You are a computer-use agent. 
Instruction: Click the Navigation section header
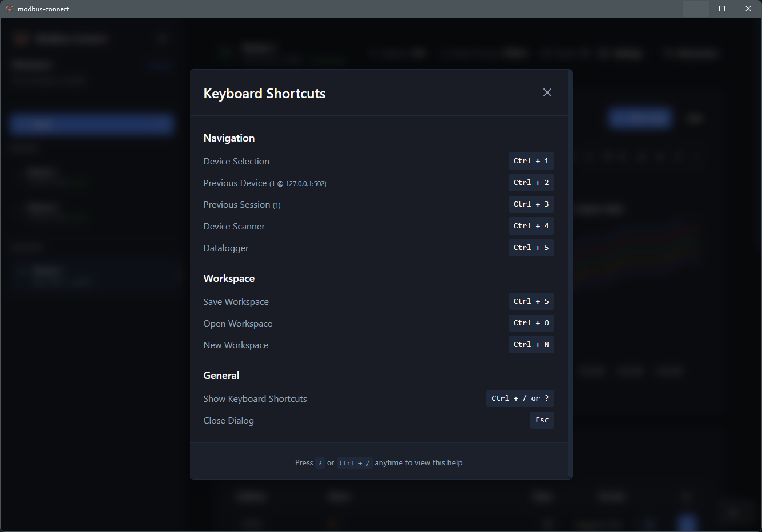[229, 138]
